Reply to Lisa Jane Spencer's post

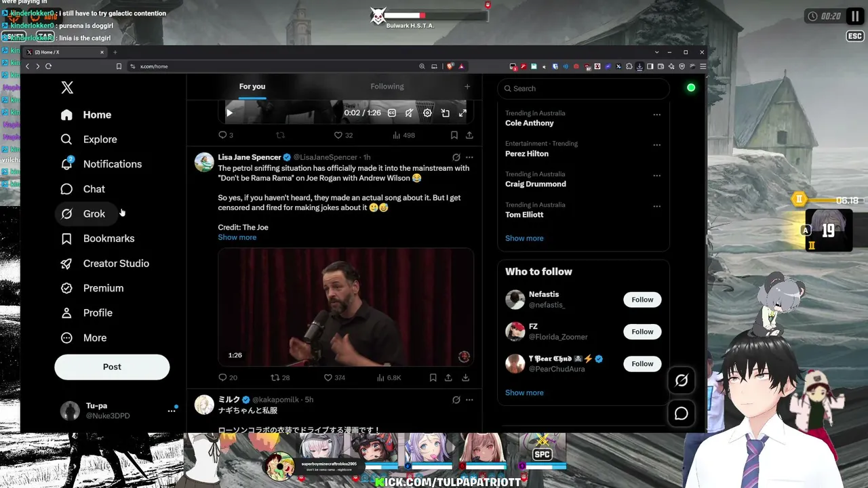tap(228, 378)
